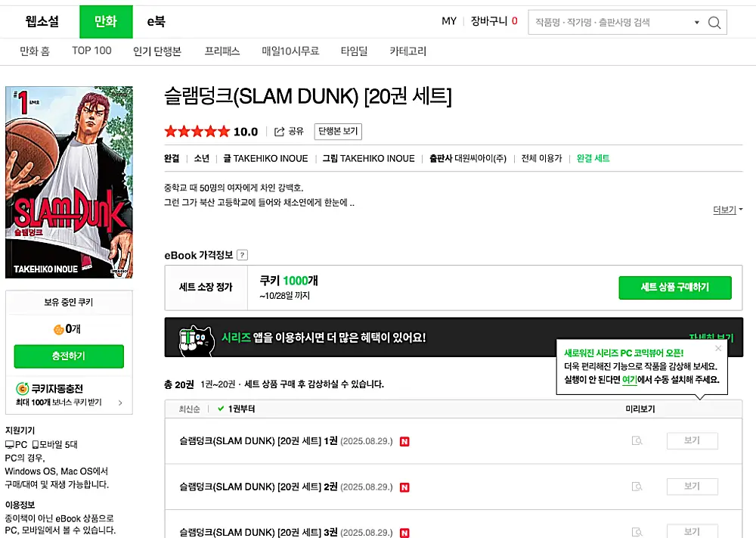Click the cookie coin icon
This screenshot has height=538, width=756.
[58, 330]
